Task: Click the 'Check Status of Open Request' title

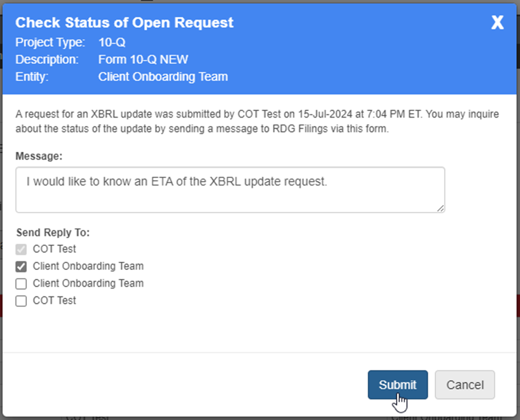Action: 124,23
